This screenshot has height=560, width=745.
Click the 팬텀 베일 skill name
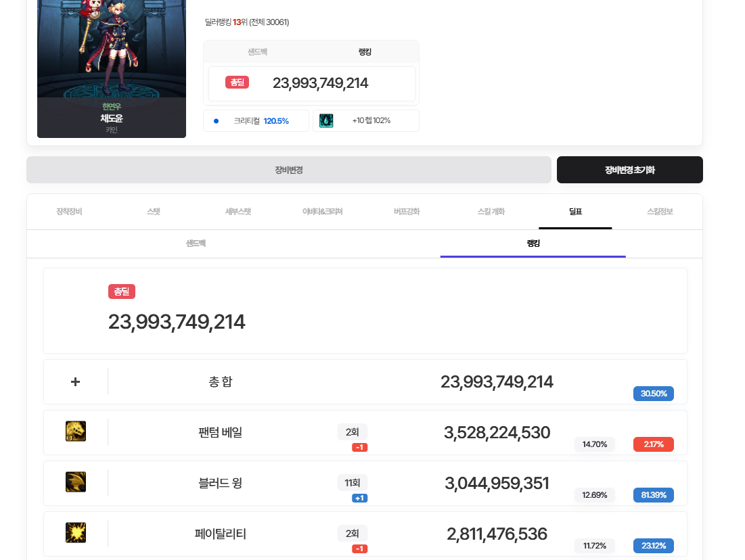[x=221, y=432]
